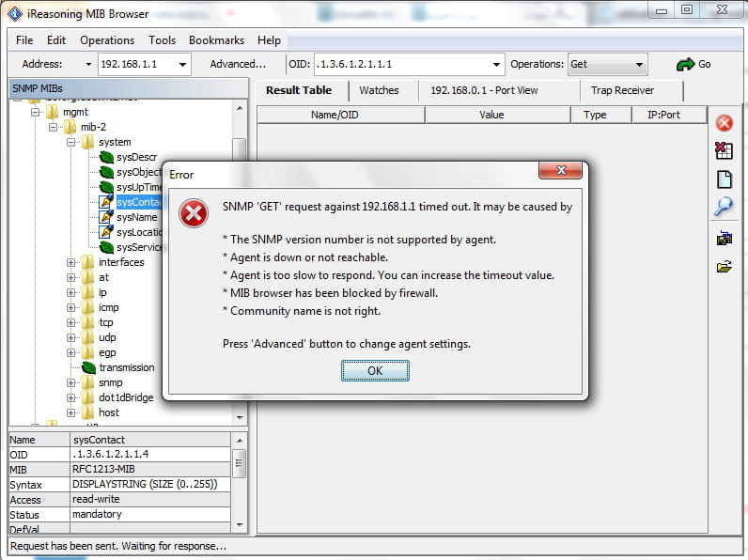The height and width of the screenshot is (560, 748).
Task: Click the iReasoning app icon in title bar
Action: click(15, 14)
